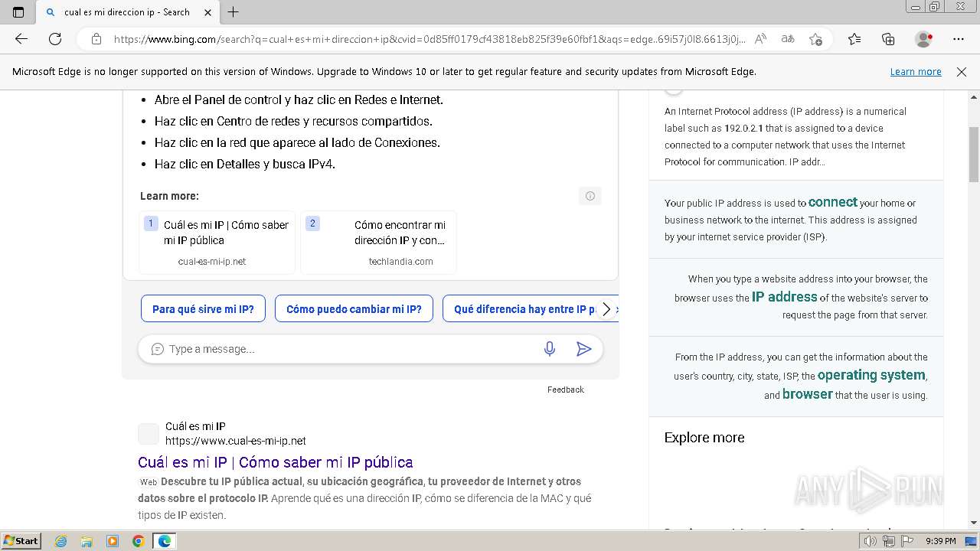
Task: Close the 'cual es mi direccion ip' tab
Action: click(208, 12)
